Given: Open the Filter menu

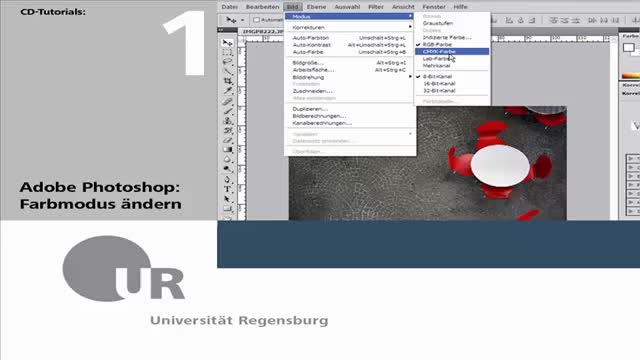Looking at the screenshot, I should point(376,7).
